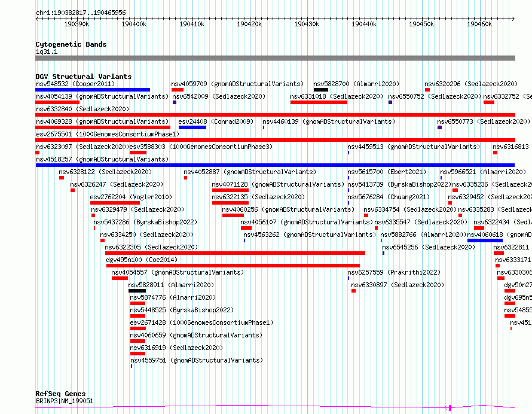Click dgv495n100 (Coe2014) label
This screenshot has height=414, width=532.
pos(142,260)
